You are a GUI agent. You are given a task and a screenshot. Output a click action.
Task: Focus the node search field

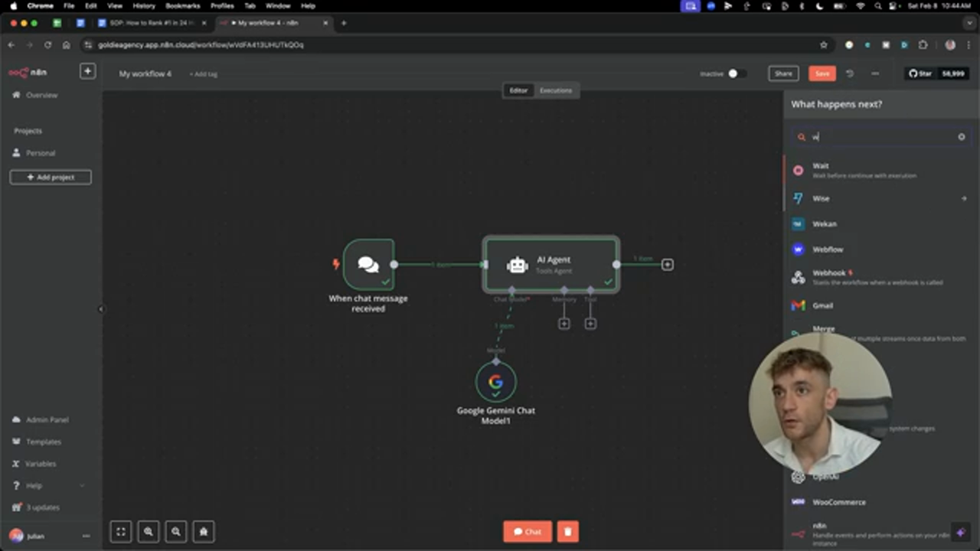pyautogui.click(x=880, y=137)
